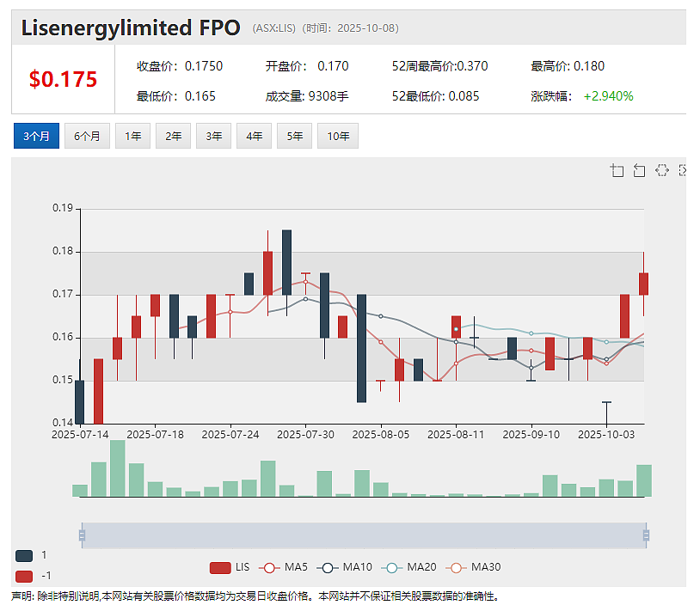This screenshot has height=611, width=700.
Task: Grab the left handle of zoom slider
Action: 83,535
